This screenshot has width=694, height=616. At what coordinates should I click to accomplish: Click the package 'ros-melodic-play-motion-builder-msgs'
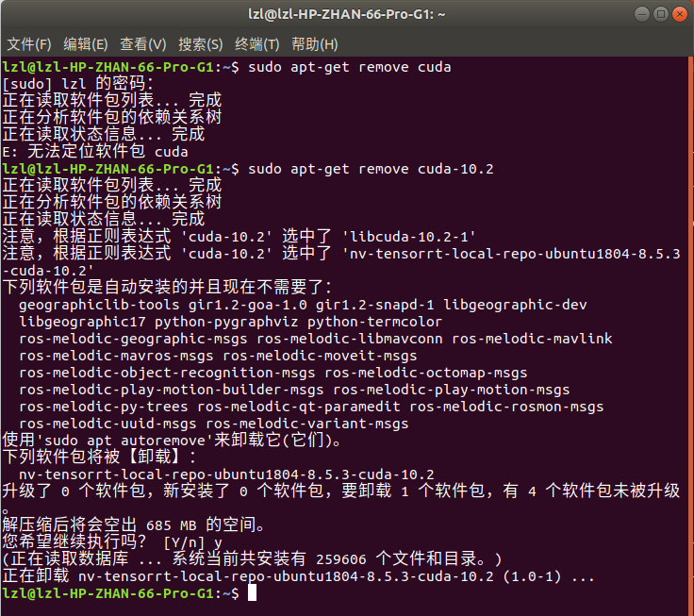click(172, 390)
